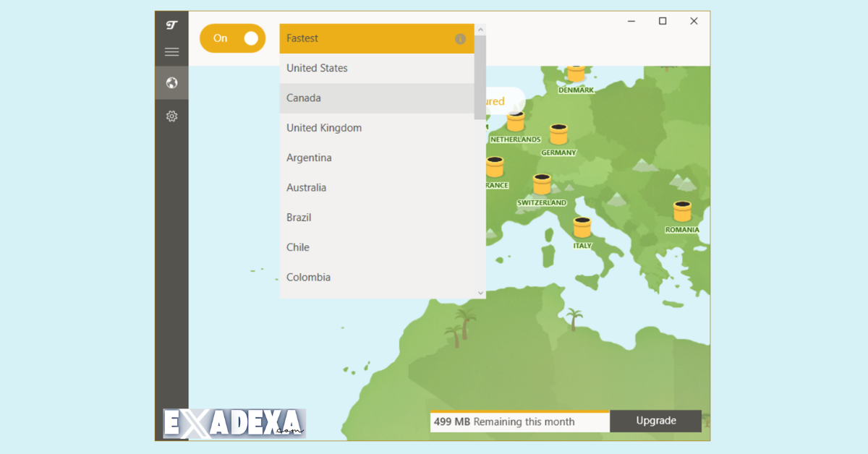Open the hamburger menu

pos(171,51)
